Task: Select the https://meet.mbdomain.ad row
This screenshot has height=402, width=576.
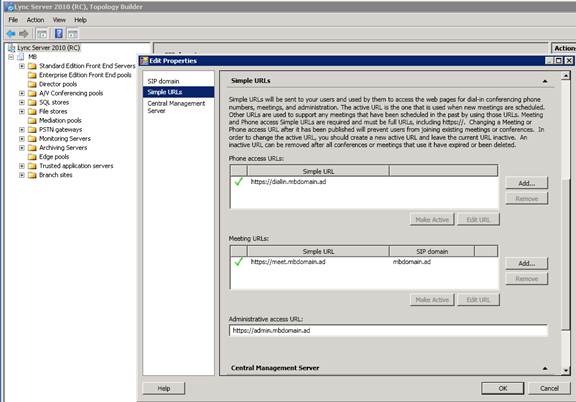Action: tap(364, 262)
